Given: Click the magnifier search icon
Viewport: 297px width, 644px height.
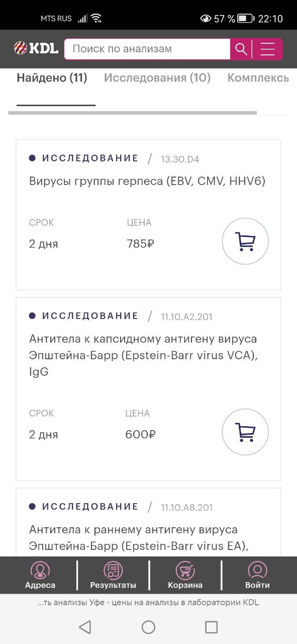Looking at the screenshot, I should pyautogui.click(x=241, y=49).
